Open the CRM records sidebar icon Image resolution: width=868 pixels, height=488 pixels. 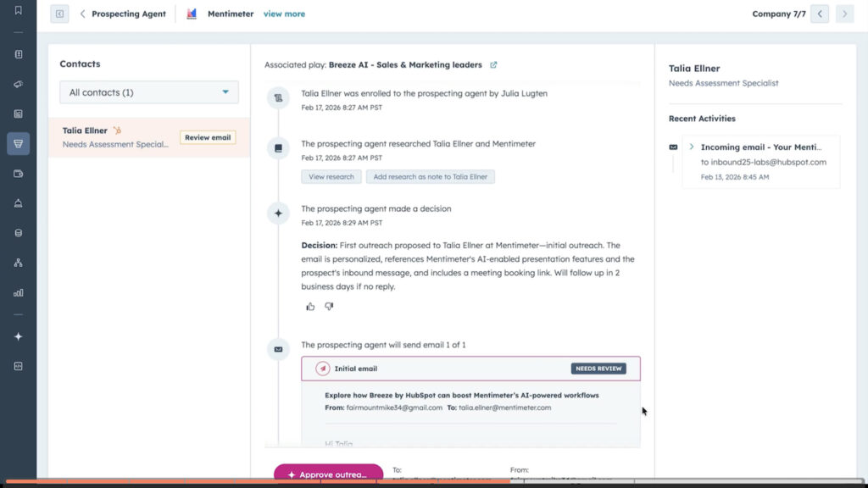(19, 54)
